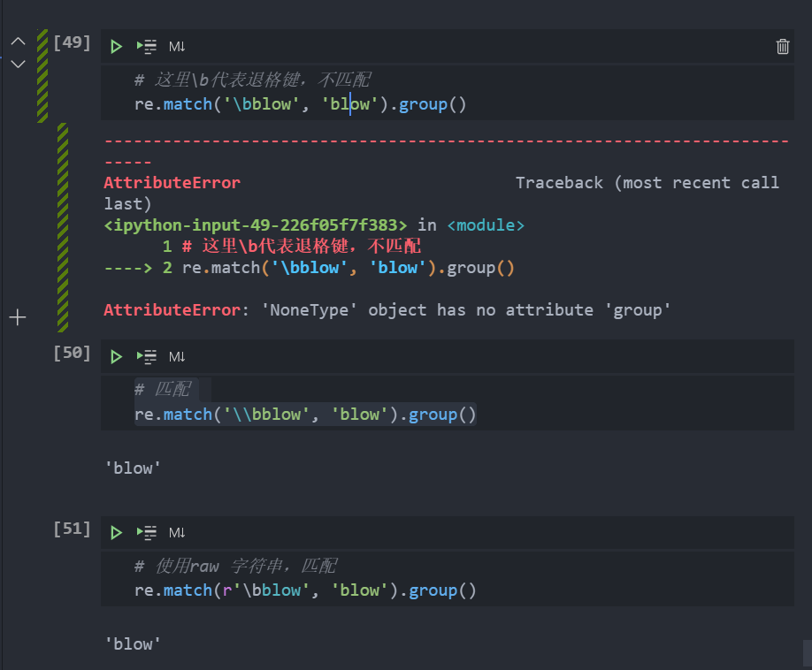Delete cell 49 with trash icon
The height and width of the screenshot is (670, 812).
(783, 47)
